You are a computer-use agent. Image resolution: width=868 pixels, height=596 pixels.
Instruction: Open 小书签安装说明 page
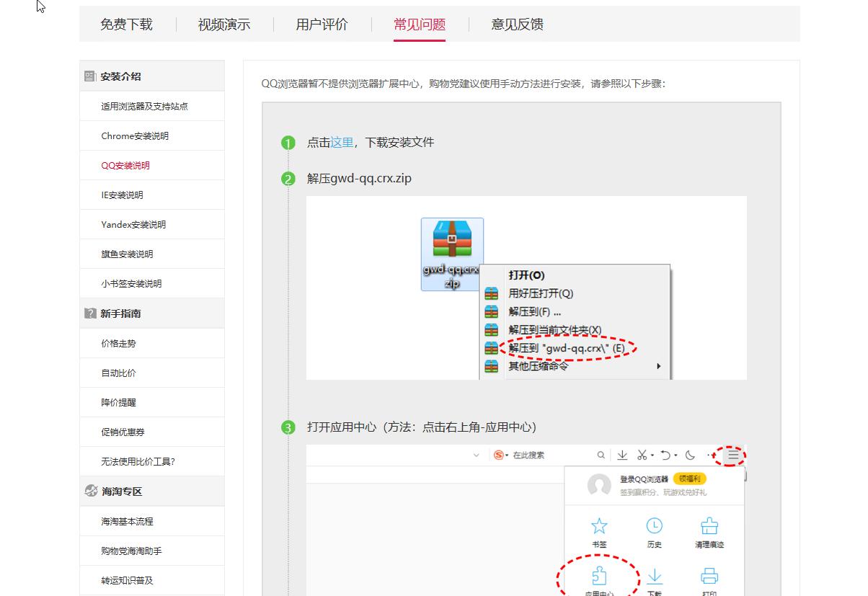point(131,283)
